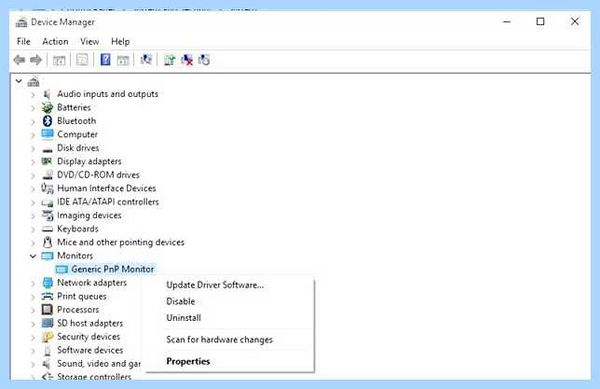The width and height of the screenshot is (600, 389).
Task: Click the Network adapters category icon
Action: 47,283
